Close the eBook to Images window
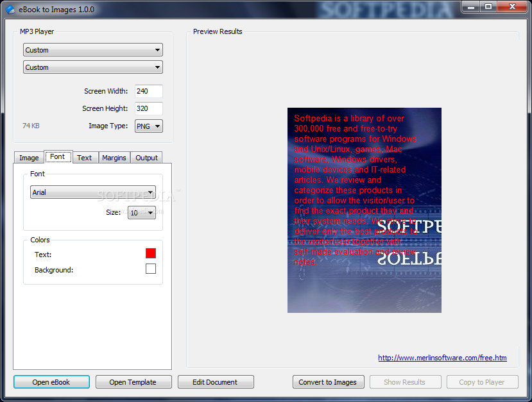532x402 pixels. pos(513,6)
